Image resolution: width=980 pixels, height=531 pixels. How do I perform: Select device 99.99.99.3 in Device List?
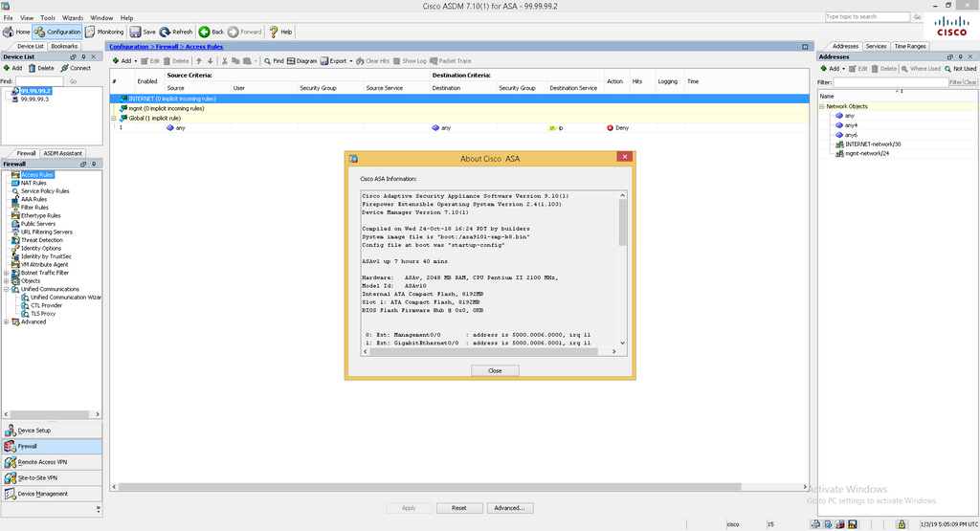[34, 100]
